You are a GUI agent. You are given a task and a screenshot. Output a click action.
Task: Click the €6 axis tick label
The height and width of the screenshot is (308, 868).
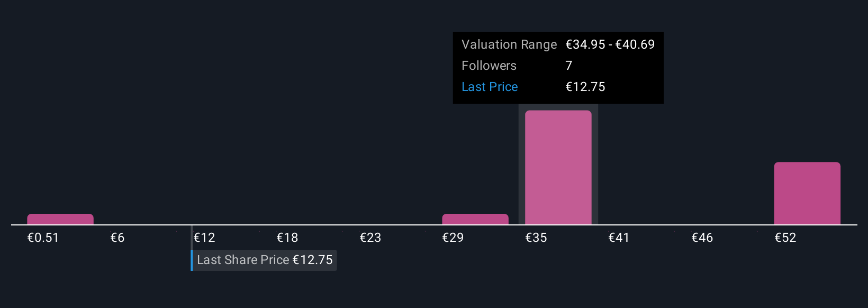(x=117, y=238)
